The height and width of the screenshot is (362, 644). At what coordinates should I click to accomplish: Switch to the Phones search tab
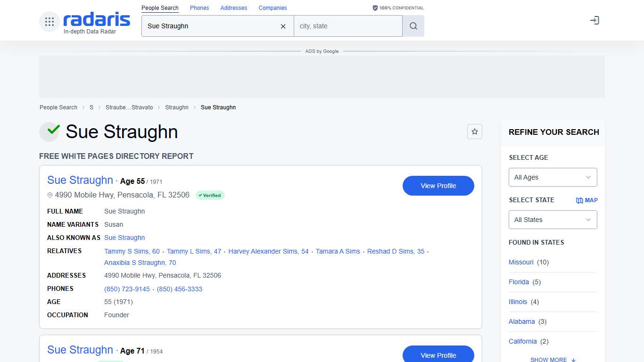click(x=199, y=8)
